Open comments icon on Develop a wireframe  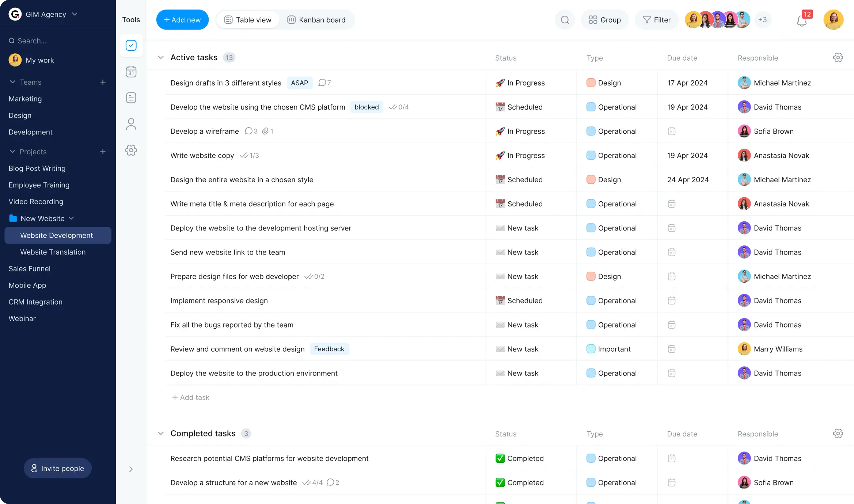coord(251,131)
